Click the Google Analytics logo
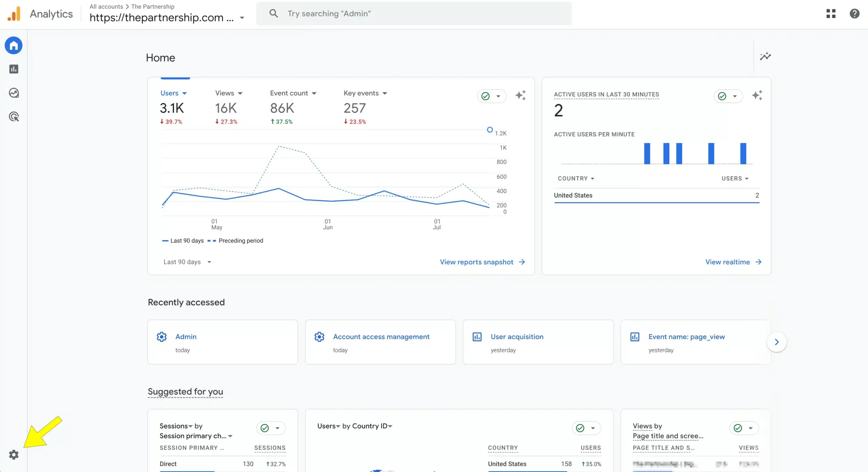 [14, 14]
